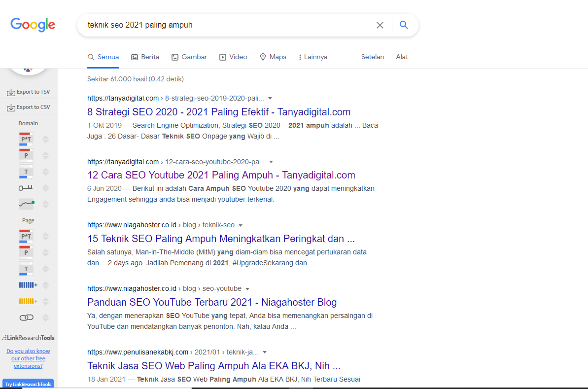Sort by Domain trend graph using its arrows
Image resolution: width=588 pixels, height=389 pixels.
46,204
